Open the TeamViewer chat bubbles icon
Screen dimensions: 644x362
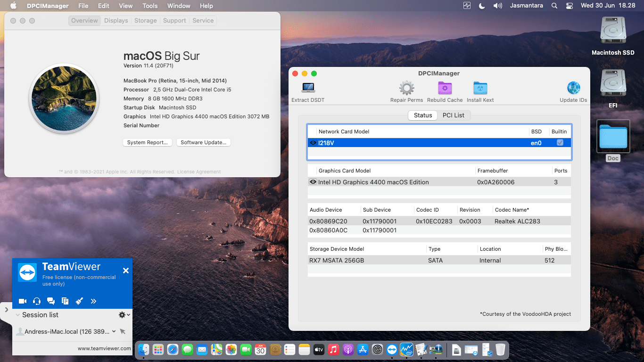51,301
